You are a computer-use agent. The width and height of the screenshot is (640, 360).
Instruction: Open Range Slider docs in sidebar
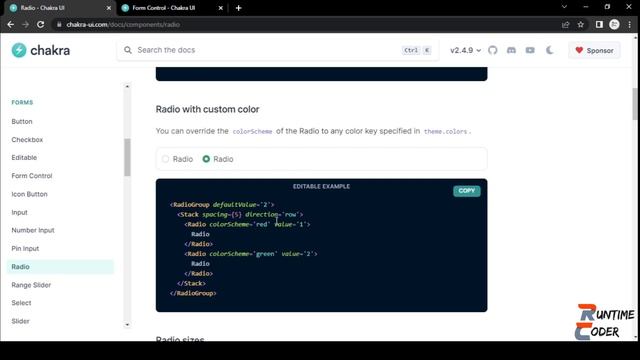[x=31, y=285]
